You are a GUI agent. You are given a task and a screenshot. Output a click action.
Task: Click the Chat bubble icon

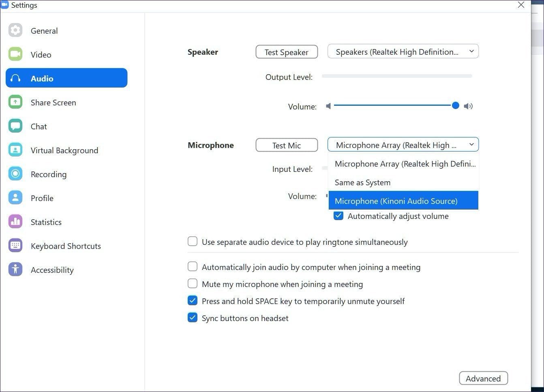(15, 126)
